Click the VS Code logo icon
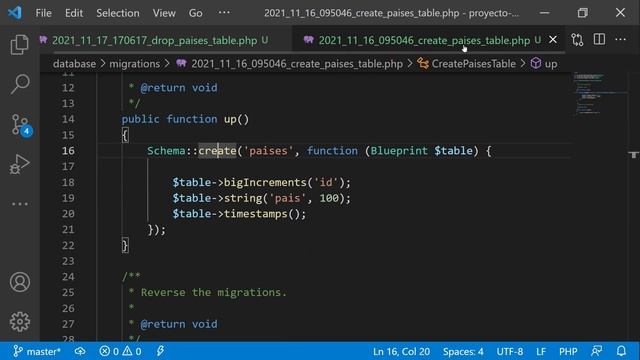 pyautogui.click(x=15, y=13)
